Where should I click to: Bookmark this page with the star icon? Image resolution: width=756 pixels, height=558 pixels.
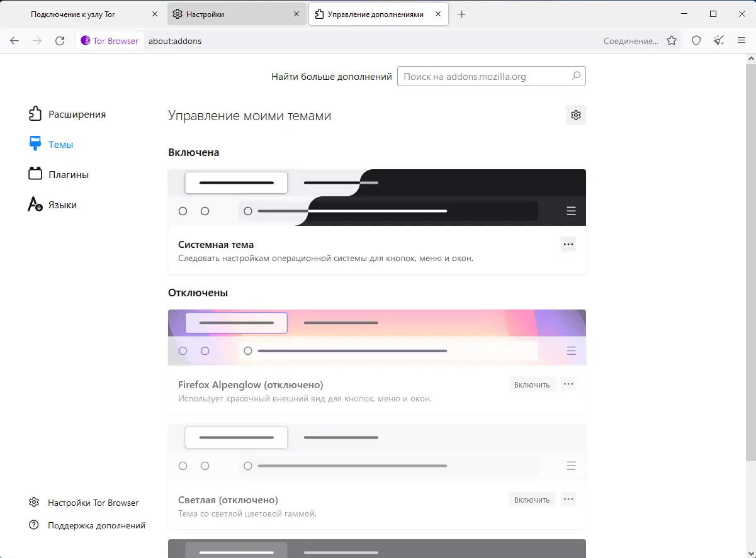pyautogui.click(x=672, y=41)
